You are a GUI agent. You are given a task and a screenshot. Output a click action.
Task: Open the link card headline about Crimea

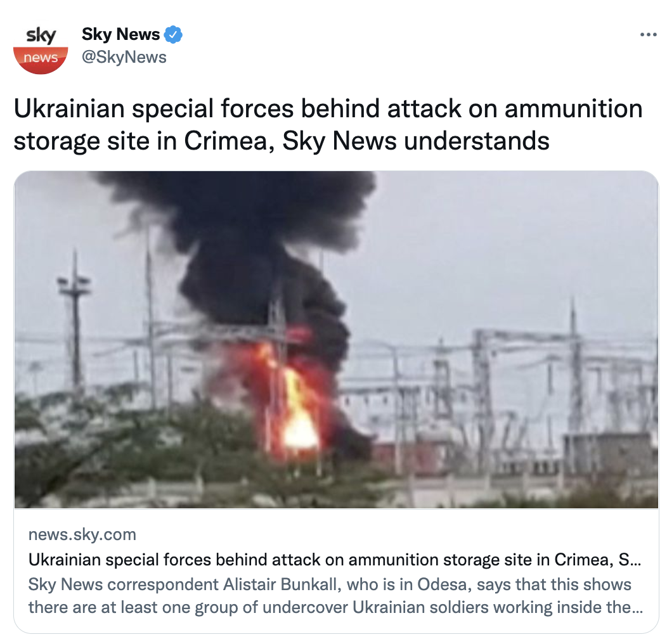pos(335,559)
